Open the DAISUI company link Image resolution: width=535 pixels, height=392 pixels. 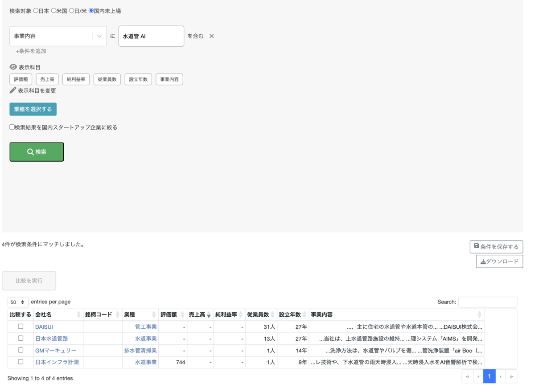tap(44, 327)
